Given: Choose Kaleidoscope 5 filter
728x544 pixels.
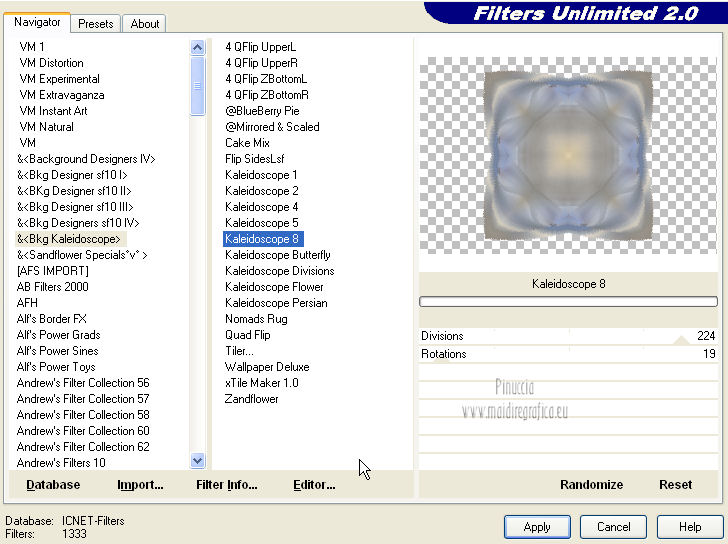Looking at the screenshot, I should [261, 223].
